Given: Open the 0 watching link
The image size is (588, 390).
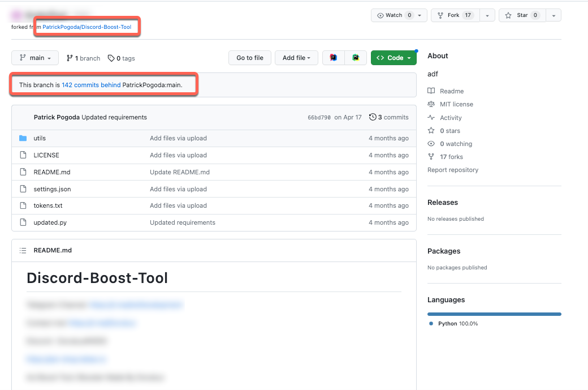Looking at the screenshot, I should point(456,144).
